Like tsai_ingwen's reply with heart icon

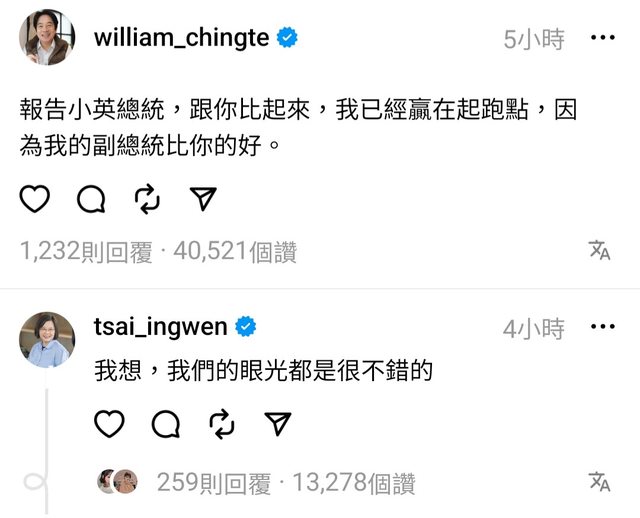click(x=109, y=424)
